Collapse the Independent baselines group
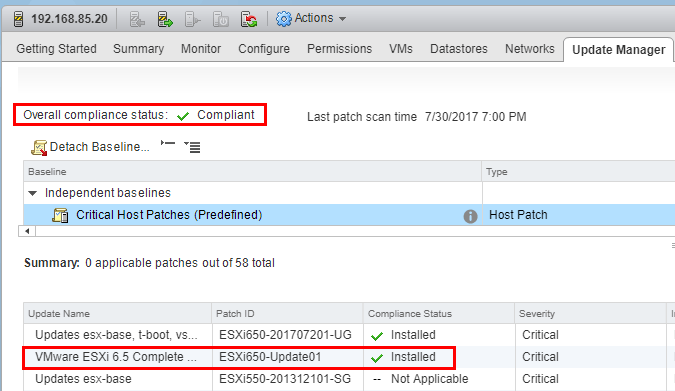 point(33,193)
